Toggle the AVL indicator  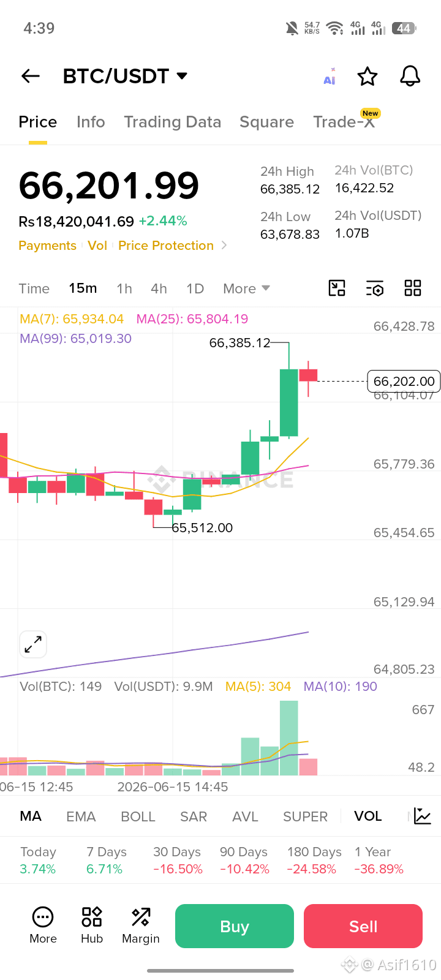(x=245, y=816)
